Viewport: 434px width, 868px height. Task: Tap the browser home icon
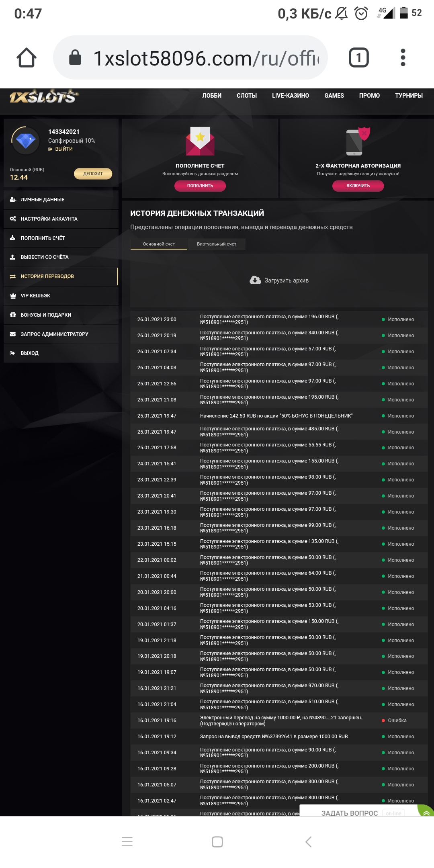[x=27, y=58]
